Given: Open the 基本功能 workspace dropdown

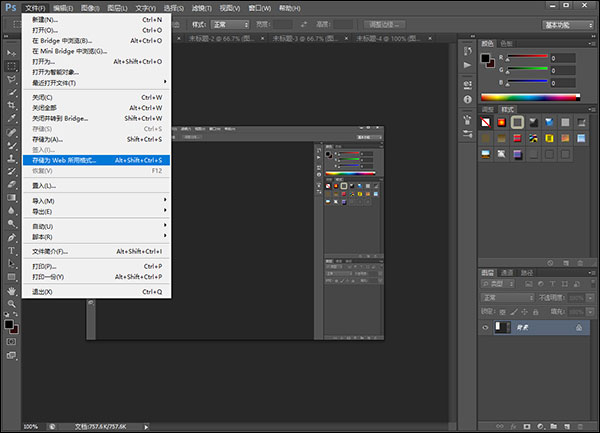Looking at the screenshot, I should [x=568, y=24].
